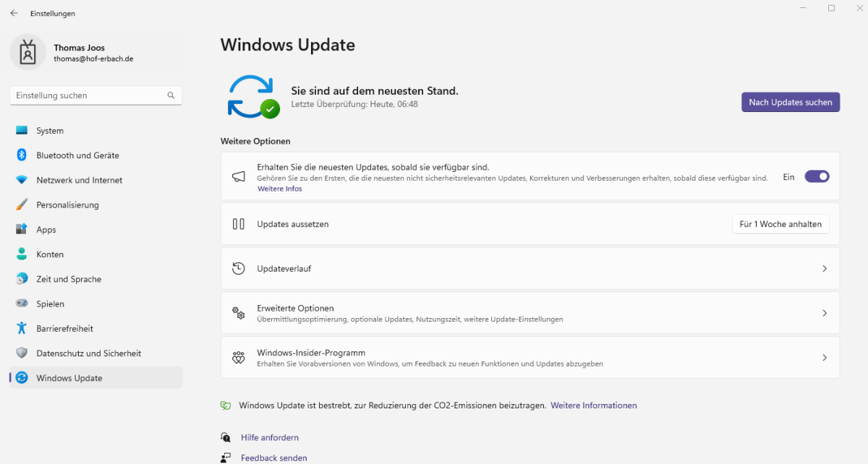Click the Bluetooth icon in sidebar
The width and height of the screenshot is (868, 464).
point(22,155)
